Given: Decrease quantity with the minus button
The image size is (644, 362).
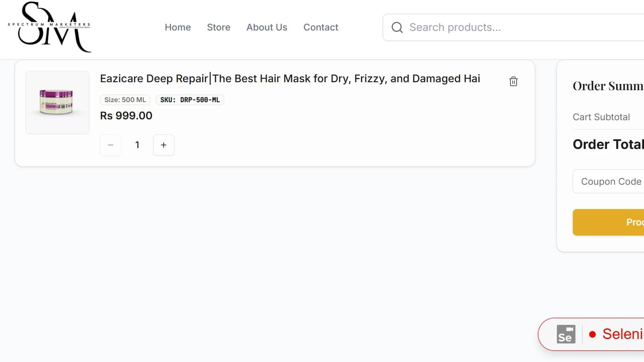Looking at the screenshot, I should click(x=111, y=145).
